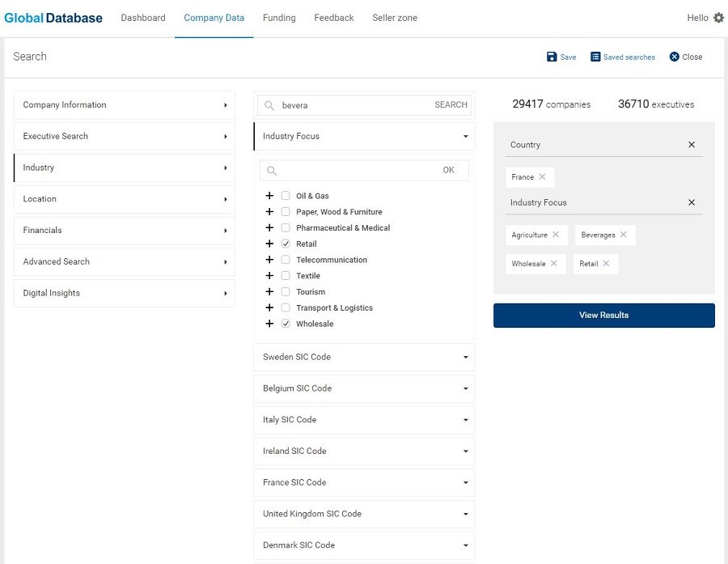
Task: Expand the Sweden SIC Code dropdown
Action: point(364,358)
